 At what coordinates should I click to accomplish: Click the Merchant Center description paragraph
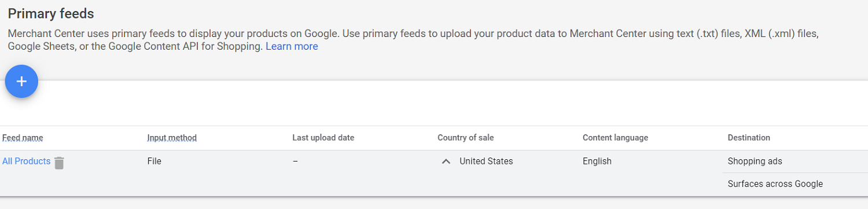click(x=413, y=40)
